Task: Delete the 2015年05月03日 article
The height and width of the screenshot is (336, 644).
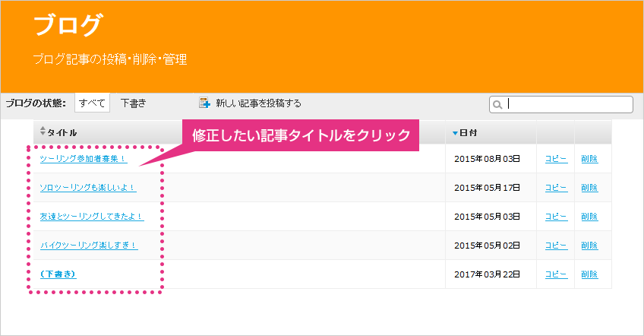Action: (x=589, y=217)
